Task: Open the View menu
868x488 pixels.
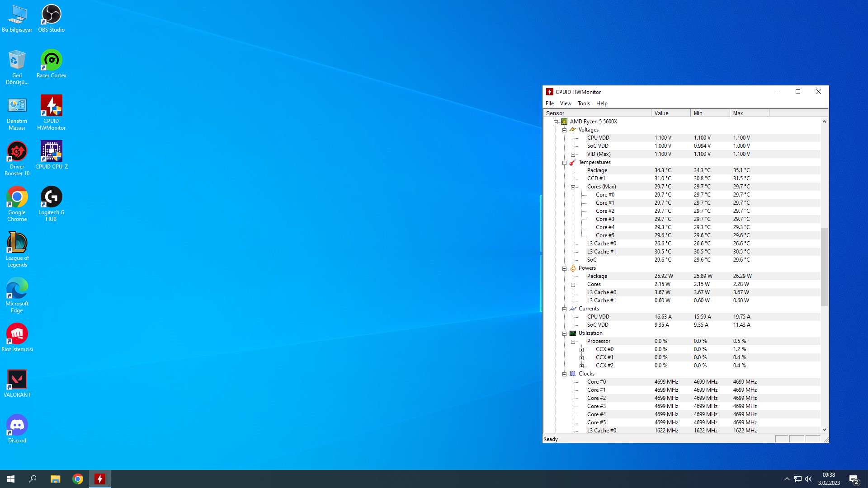Action: point(565,103)
